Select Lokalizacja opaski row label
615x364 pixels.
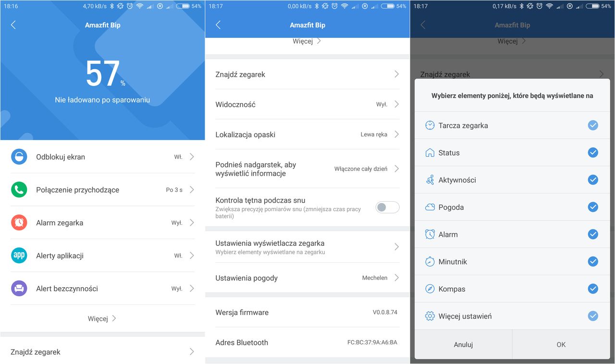(x=245, y=134)
